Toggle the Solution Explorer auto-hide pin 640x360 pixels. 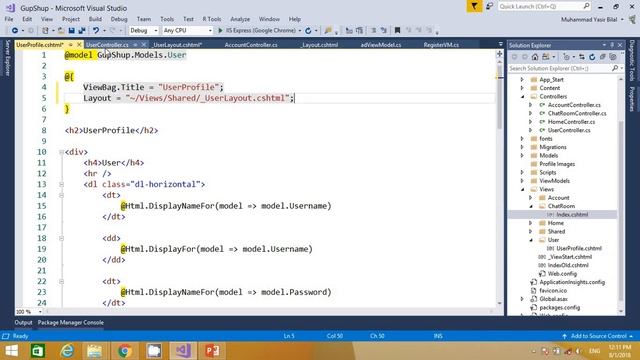(x=612, y=45)
